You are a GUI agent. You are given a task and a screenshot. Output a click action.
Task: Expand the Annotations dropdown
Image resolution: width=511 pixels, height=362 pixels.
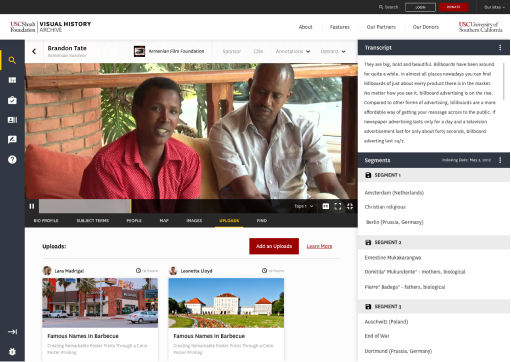(x=293, y=51)
